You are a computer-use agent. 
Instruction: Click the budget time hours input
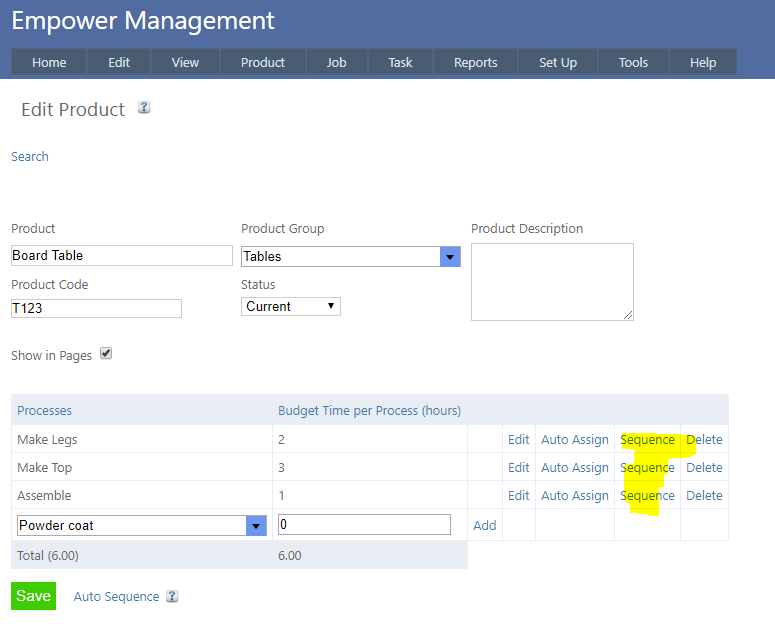[x=364, y=525]
